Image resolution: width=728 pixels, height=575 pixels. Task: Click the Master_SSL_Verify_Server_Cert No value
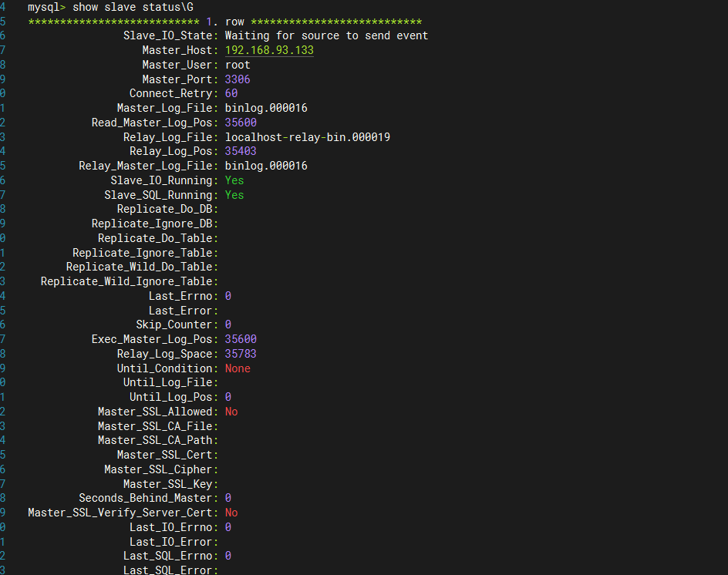[231, 512]
